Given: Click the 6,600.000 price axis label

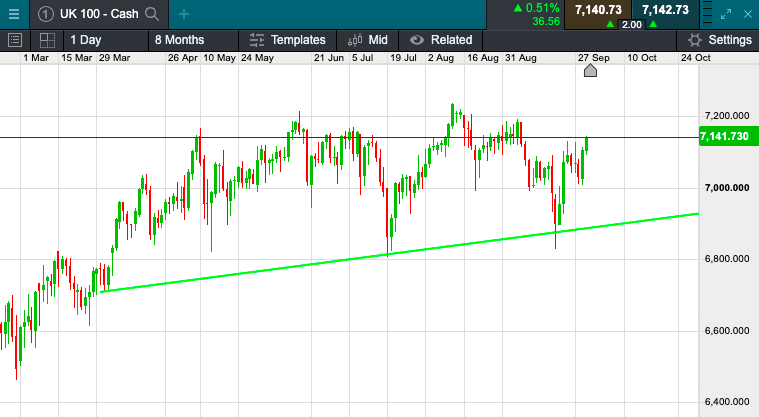Looking at the screenshot, I should coord(727,331).
